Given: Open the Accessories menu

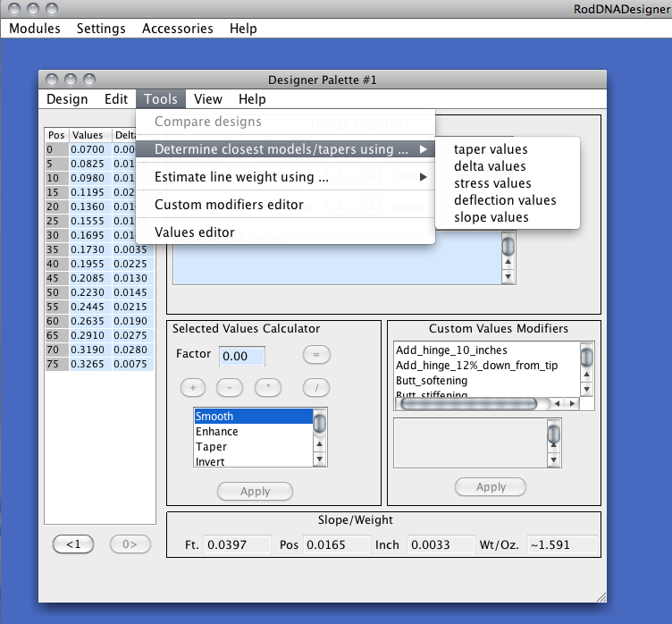Looking at the screenshot, I should 178,29.
